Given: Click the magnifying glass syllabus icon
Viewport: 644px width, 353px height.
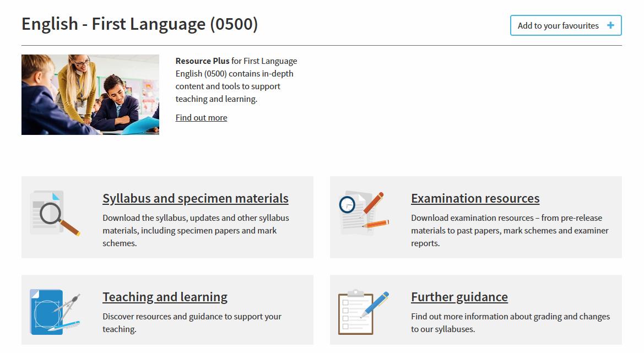Looking at the screenshot, I should (54, 213).
